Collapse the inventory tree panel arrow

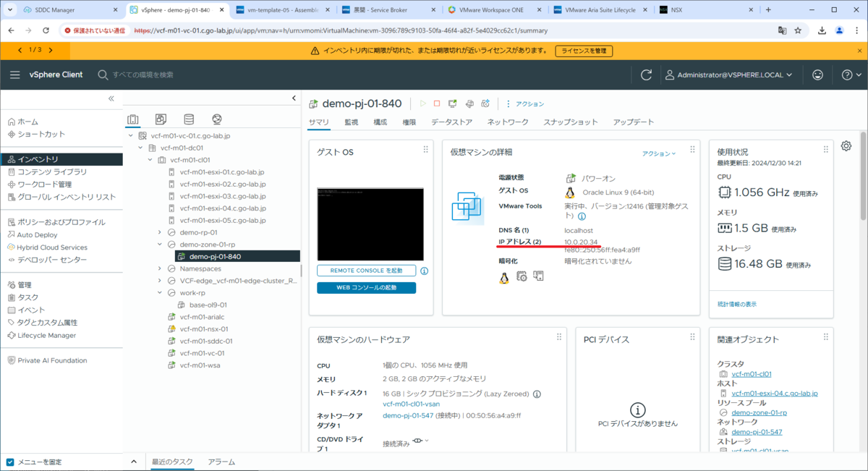(294, 98)
